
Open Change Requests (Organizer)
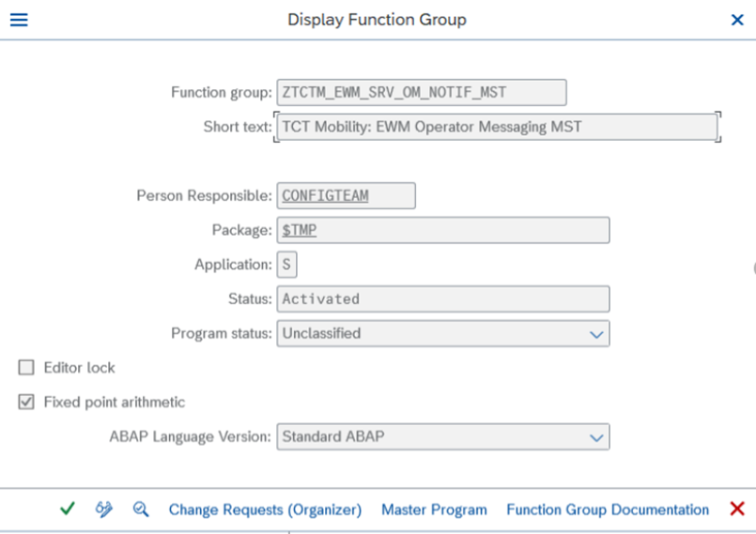point(265,510)
